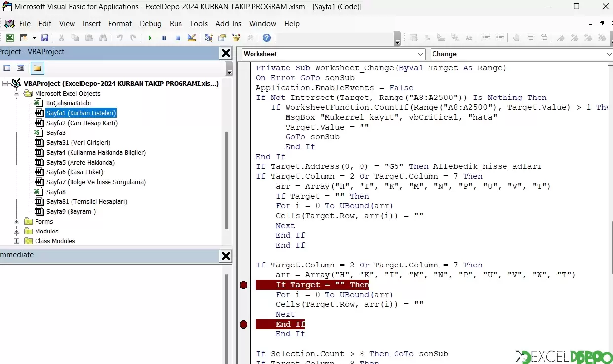Click the Toggle Breakpoint hand icon
This screenshot has width=613, height=364.
516,38
